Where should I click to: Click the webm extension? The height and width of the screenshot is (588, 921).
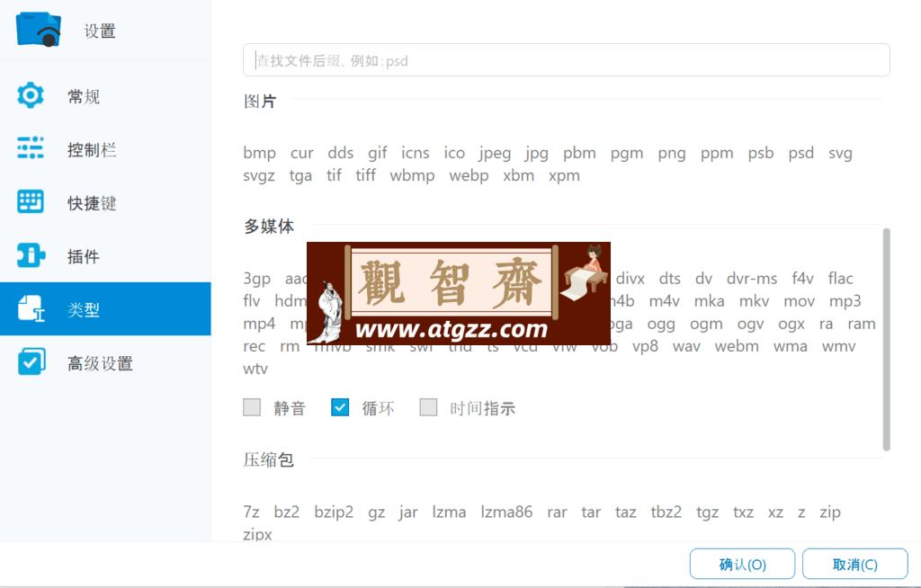(x=737, y=346)
